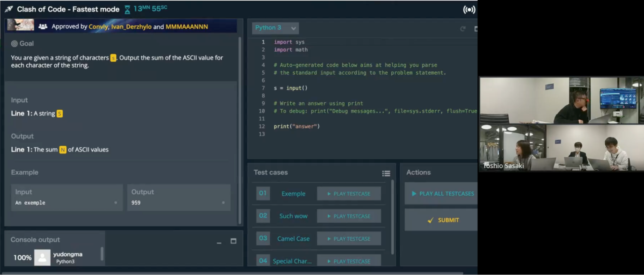Select test case 01 number badge
Image resolution: width=644 pixels, height=275 pixels.
click(x=263, y=193)
